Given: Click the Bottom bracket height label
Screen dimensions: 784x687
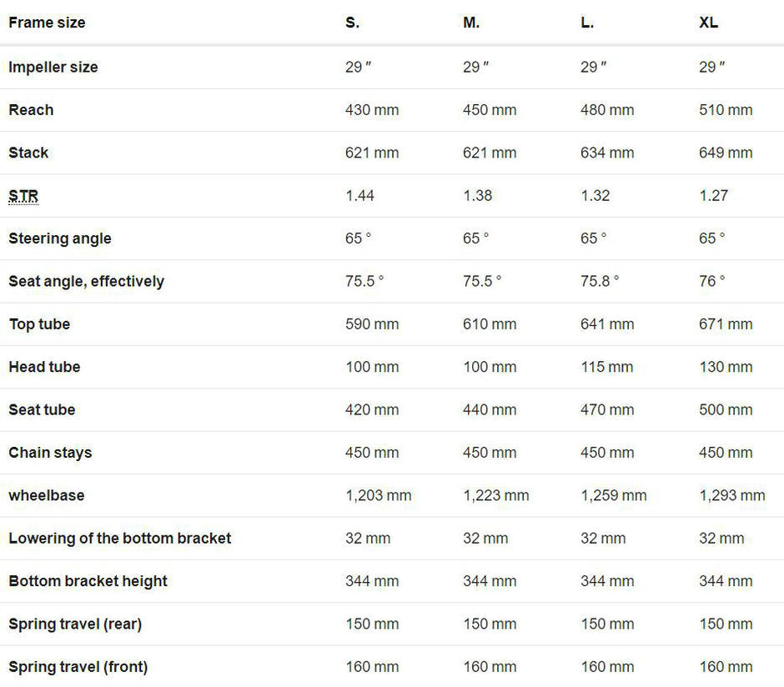Looking at the screenshot, I should 88,581.
